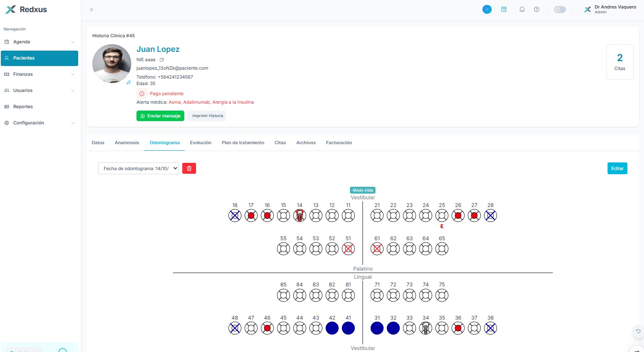
Task: Select tooth 38 marked with X
Action: pos(490,328)
